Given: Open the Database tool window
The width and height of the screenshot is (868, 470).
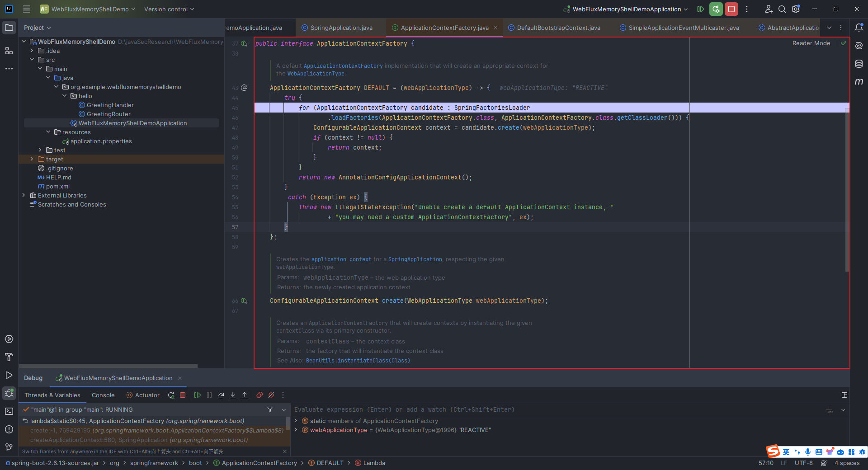Looking at the screenshot, I should 859,64.
